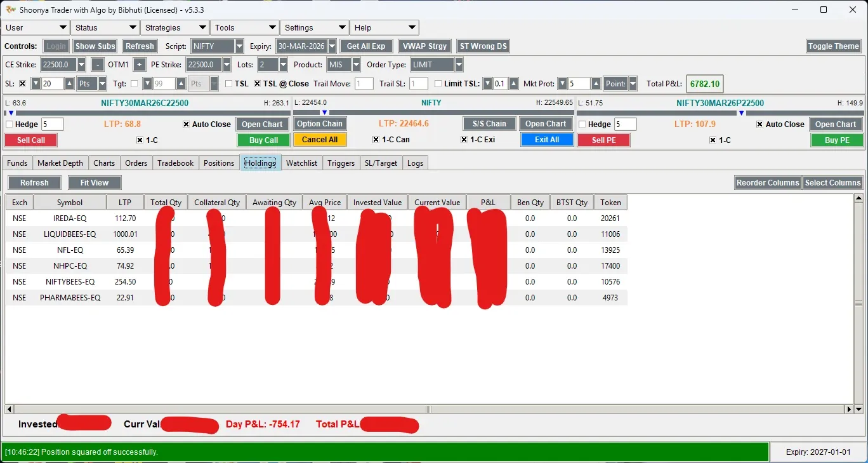The width and height of the screenshot is (868, 463).
Task: Decrease the SL value with its down arrow
Action: point(36,84)
